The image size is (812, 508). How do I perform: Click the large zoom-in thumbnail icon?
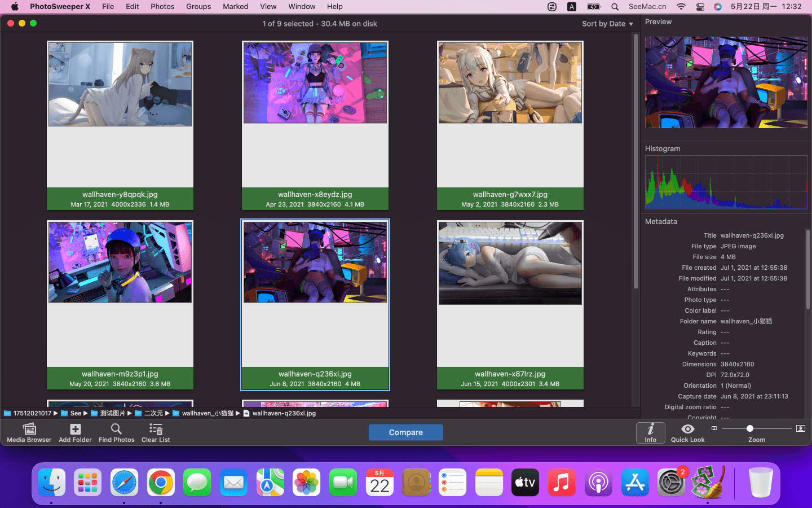800,428
